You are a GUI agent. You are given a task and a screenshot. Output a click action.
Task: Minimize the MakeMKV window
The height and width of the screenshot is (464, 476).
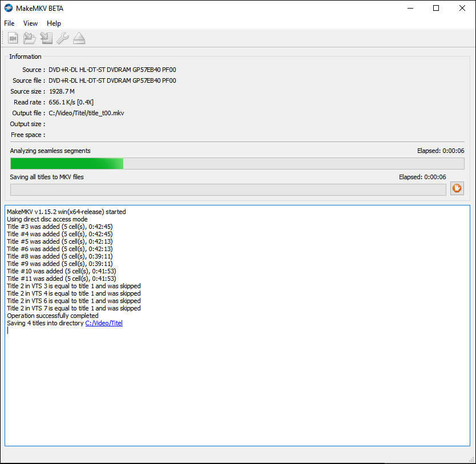410,8
